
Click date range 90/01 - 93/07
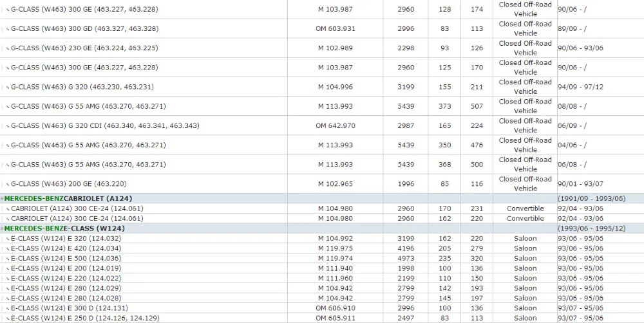click(580, 184)
